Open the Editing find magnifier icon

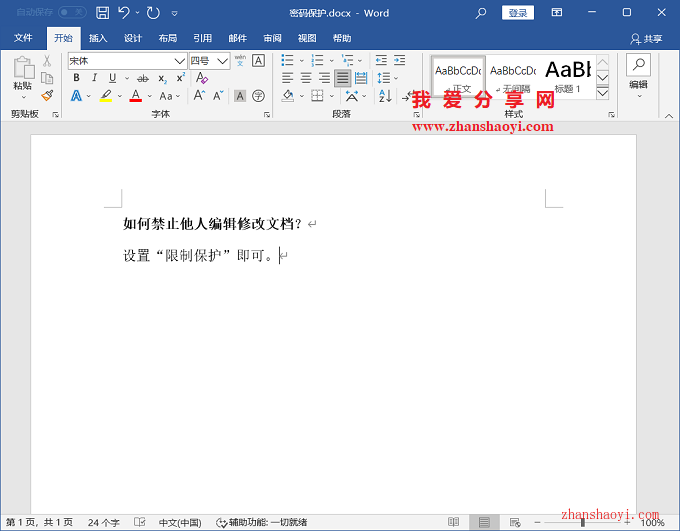coord(638,65)
